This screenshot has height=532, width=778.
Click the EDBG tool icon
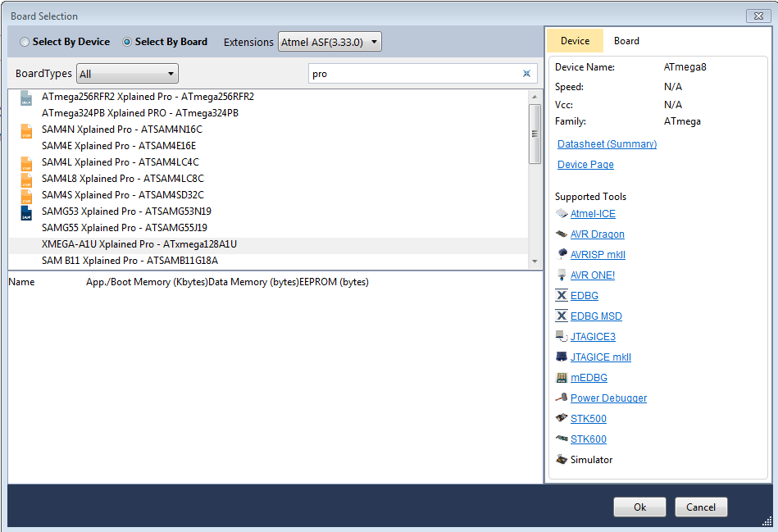point(562,296)
